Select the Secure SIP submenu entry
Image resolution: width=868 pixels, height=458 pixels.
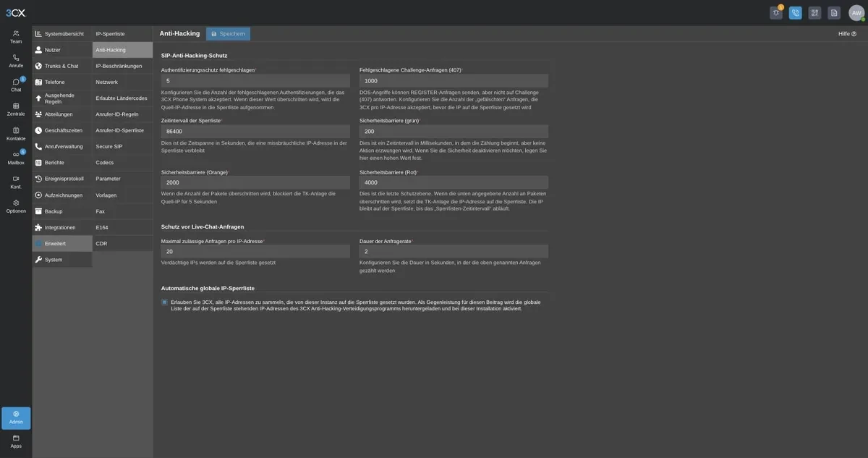[122, 146]
